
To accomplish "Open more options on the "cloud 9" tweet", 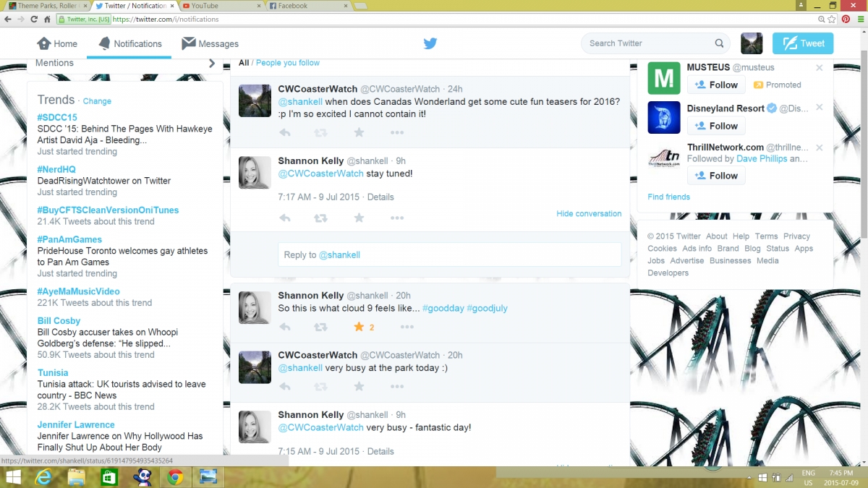I will click(x=407, y=327).
